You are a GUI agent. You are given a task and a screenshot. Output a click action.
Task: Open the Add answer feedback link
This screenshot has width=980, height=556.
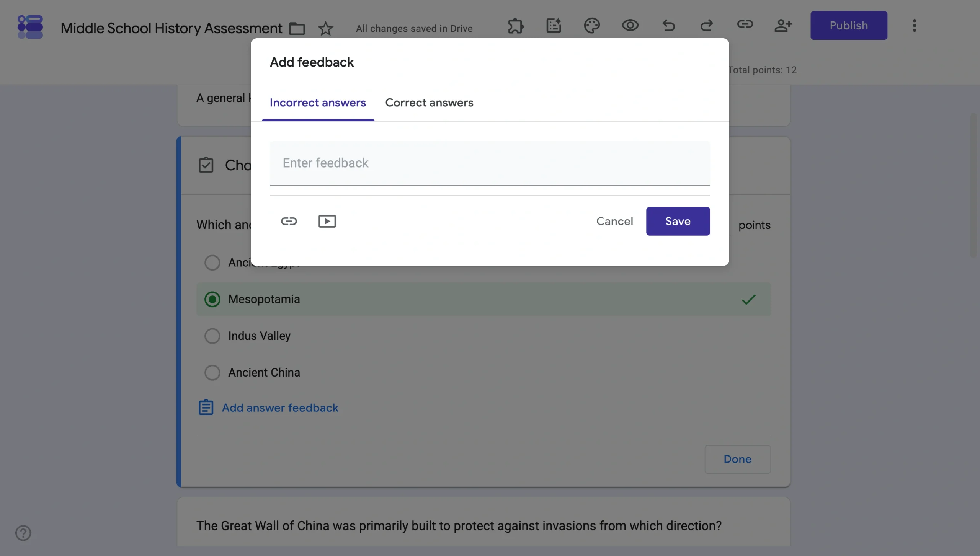pyautogui.click(x=280, y=408)
